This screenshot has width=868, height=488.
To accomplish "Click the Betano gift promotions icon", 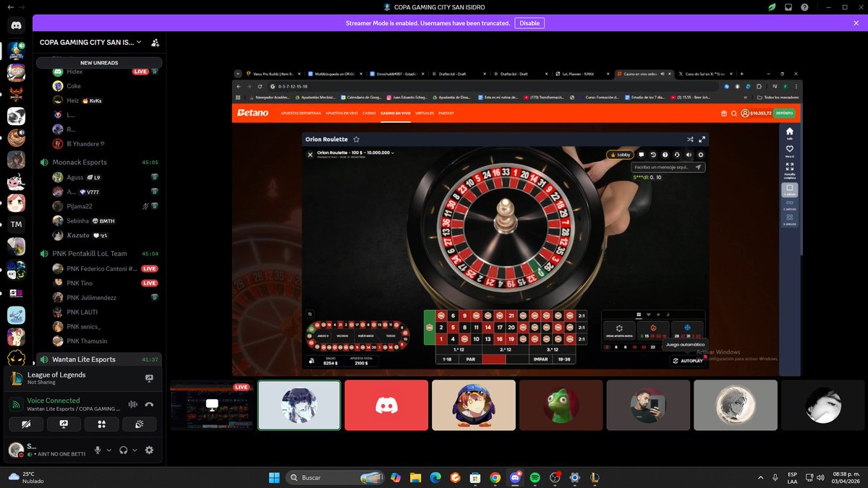I will pyautogui.click(x=723, y=113).
